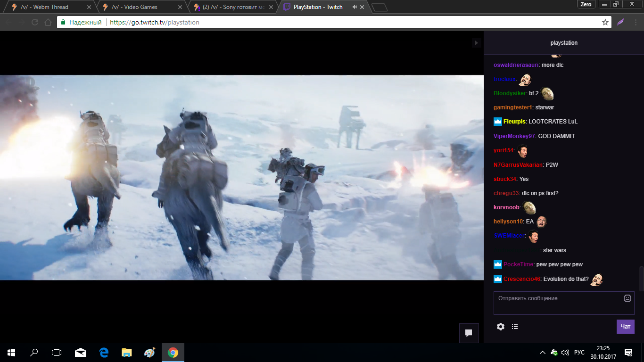The height and width of the screenshot is (362, 644).
Task: Focus the Отправить сообщение message box
Action: click(556, 303)
